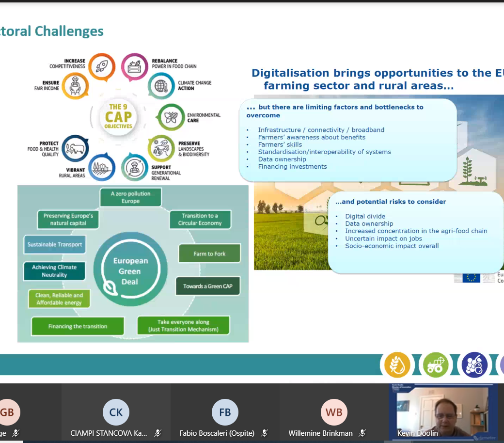Click the Sustainable Transport box
The image size is (504, 443).
(55, 244)
